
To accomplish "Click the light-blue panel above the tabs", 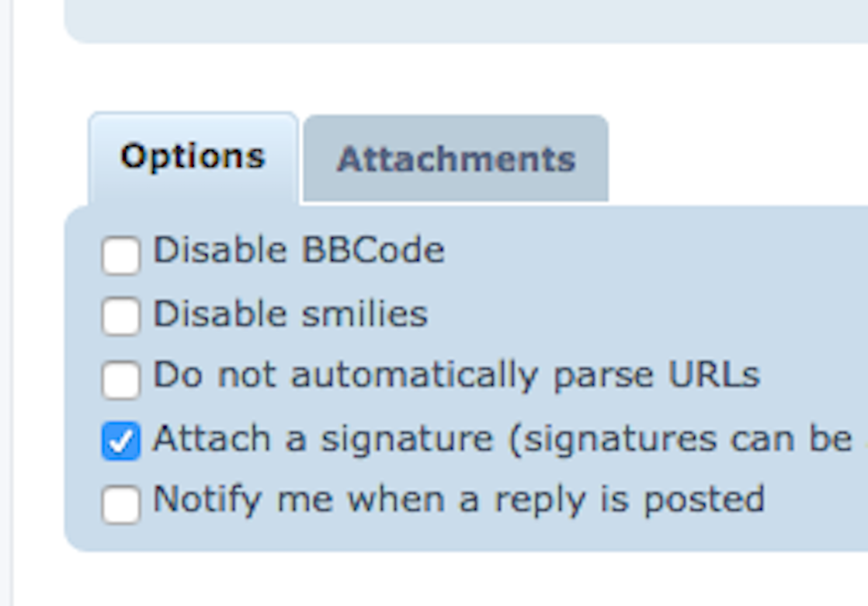I will point(466,19).
